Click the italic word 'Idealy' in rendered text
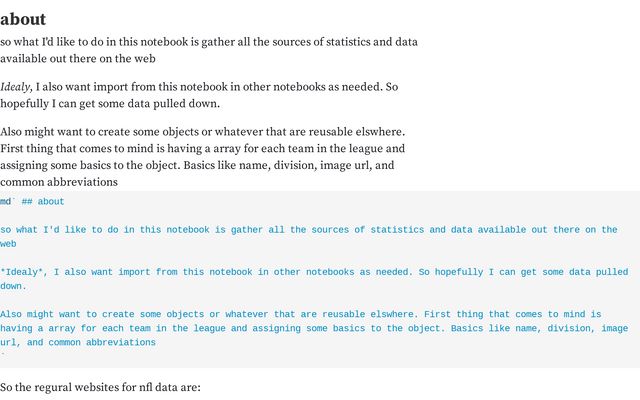The height and width of the screenshot is (400, 640). click(16, 87)
